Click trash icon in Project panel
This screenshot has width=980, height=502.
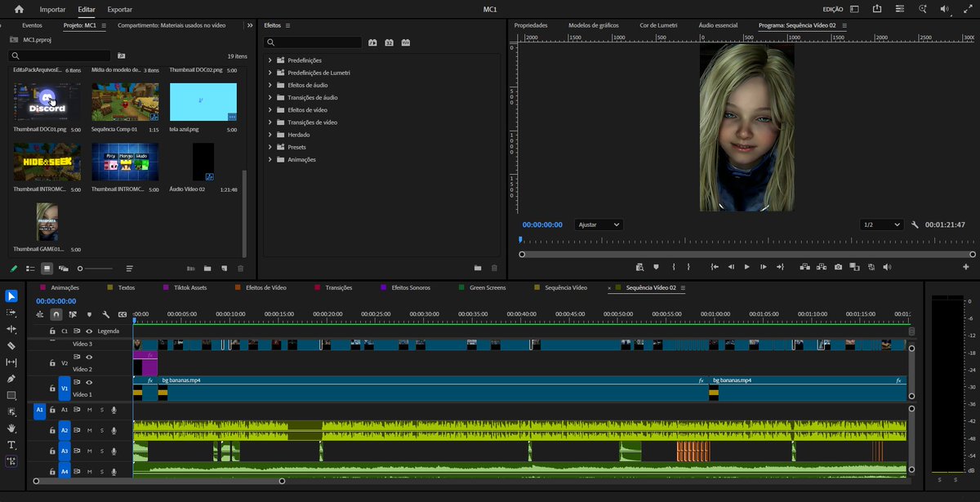[x=240, y=268]
